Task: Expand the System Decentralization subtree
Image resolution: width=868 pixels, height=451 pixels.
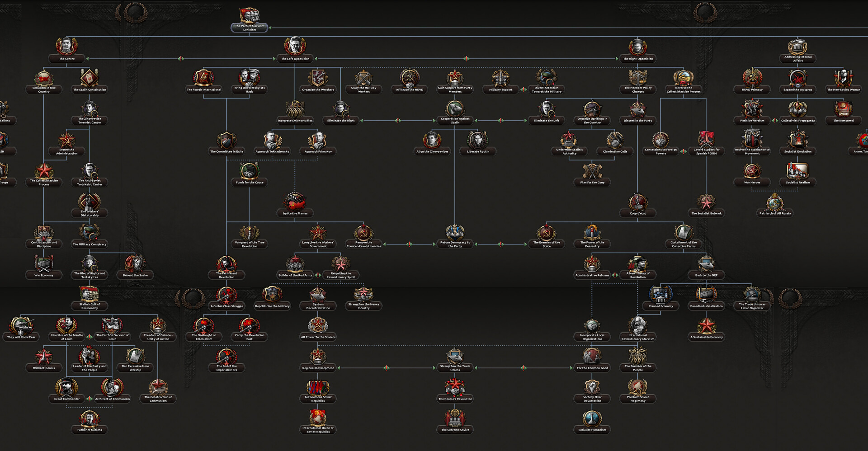Action: click(x=318, y=306)
